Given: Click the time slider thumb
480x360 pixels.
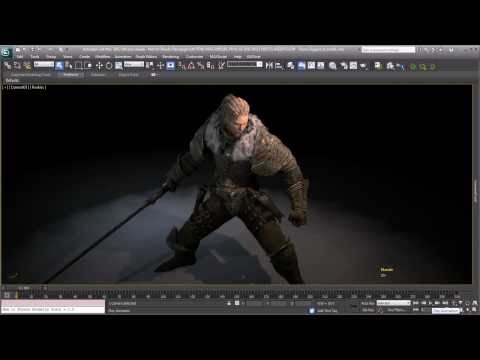Looking at the screenshot, I should 24,288.
